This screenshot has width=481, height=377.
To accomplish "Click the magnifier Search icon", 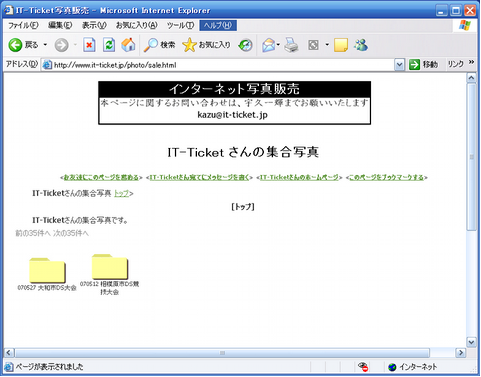I will tap(151, 45).
